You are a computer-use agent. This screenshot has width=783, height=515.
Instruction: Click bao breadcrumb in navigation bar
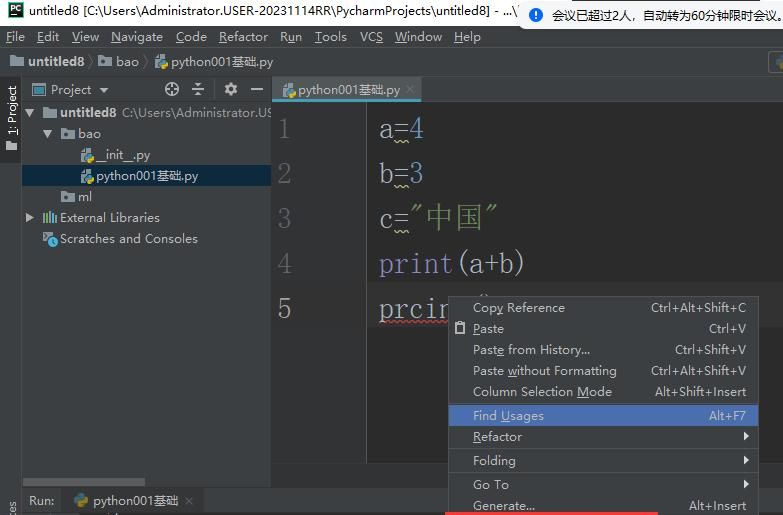pos(118,61)
